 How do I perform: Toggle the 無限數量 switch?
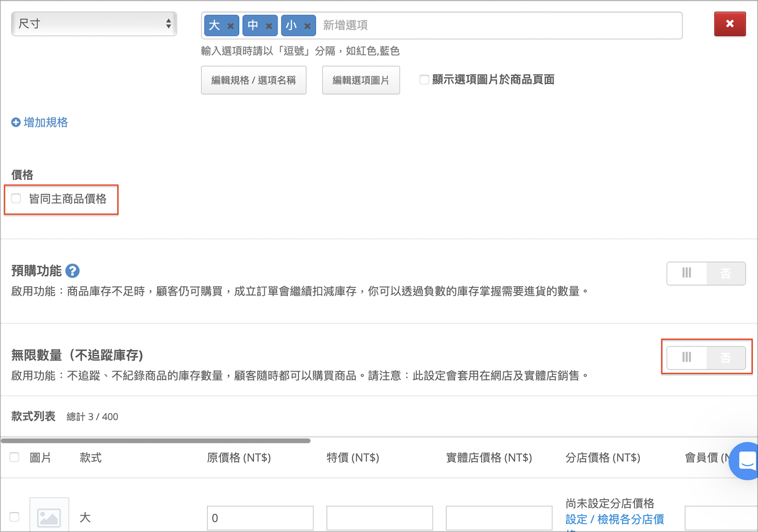[706, 358]
